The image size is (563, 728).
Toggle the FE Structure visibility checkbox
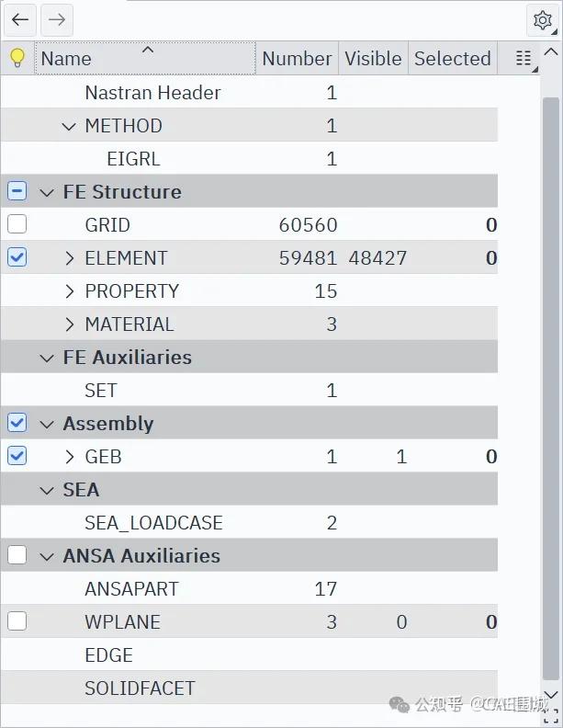click(17, 192)
